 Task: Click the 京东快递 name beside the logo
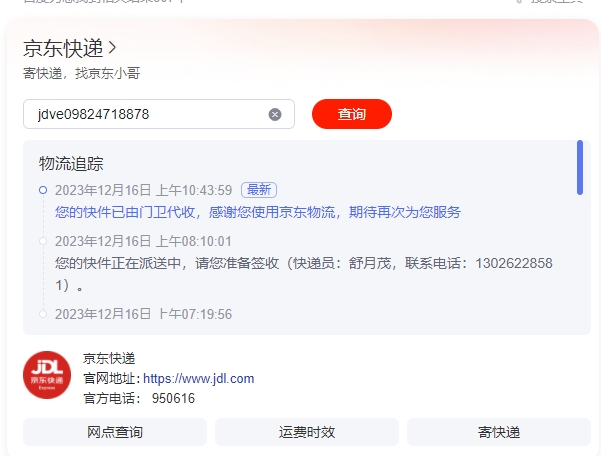coord(109,359)
